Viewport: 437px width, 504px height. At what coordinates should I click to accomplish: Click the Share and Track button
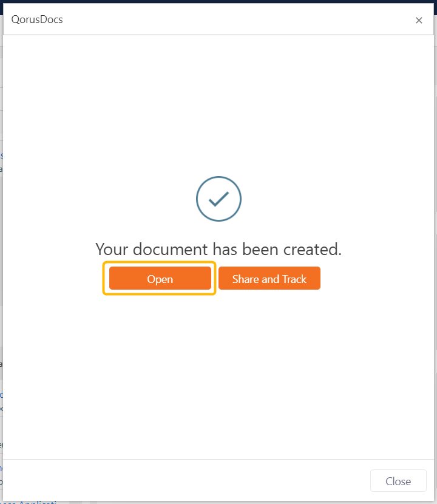coord(269,278)
